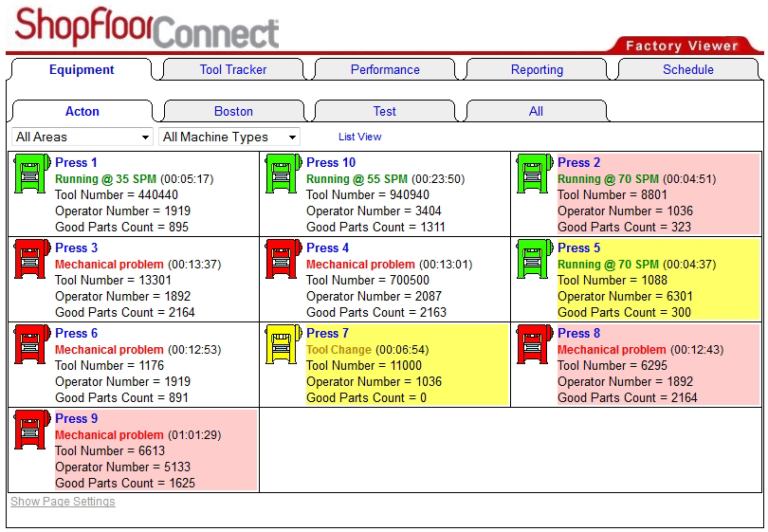Screen dimensions: 768x532
Task: Open the Press 7 link
Action: click(327, 333)
